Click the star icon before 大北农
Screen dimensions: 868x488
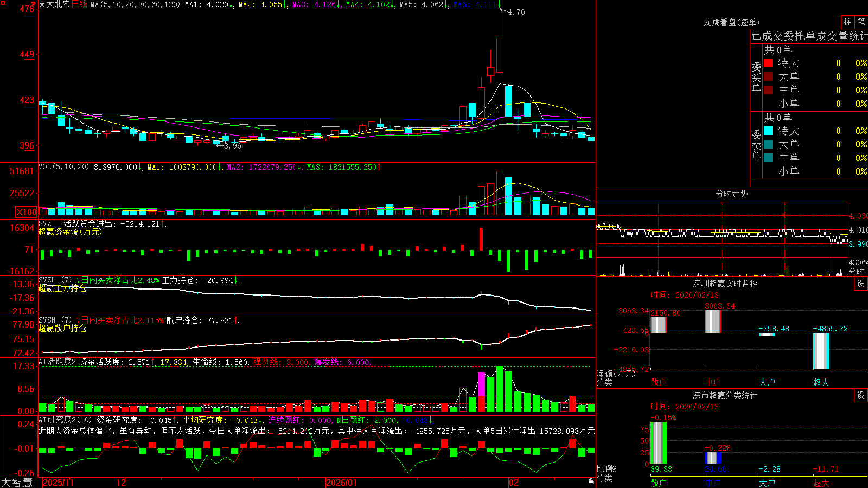click(42, 4)
